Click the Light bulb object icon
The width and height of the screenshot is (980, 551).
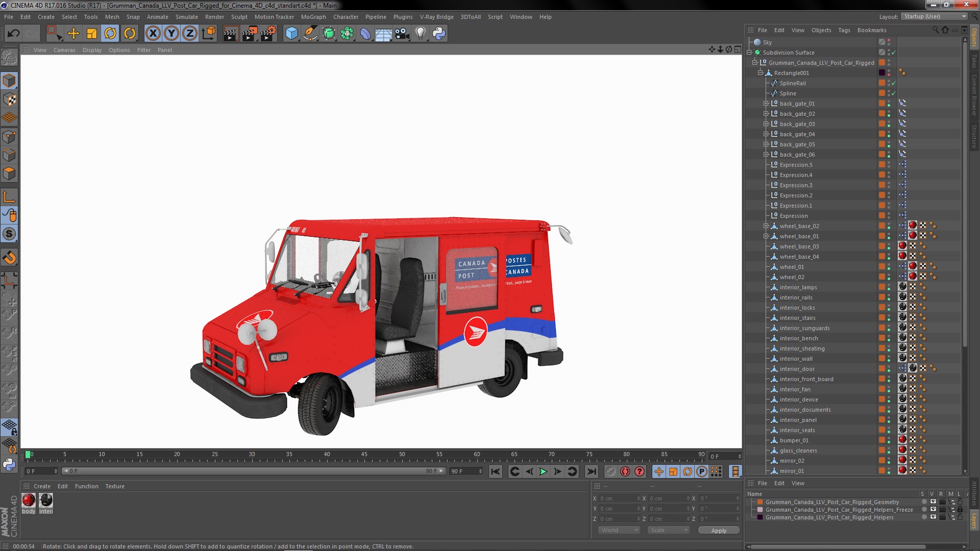coord(420,34)
